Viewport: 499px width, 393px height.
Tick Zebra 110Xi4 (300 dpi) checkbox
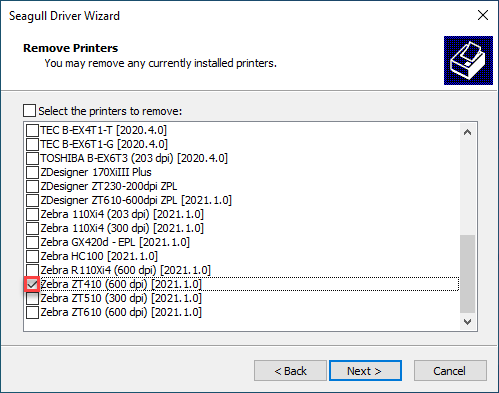pyautogui.click(x=32, y=228)
